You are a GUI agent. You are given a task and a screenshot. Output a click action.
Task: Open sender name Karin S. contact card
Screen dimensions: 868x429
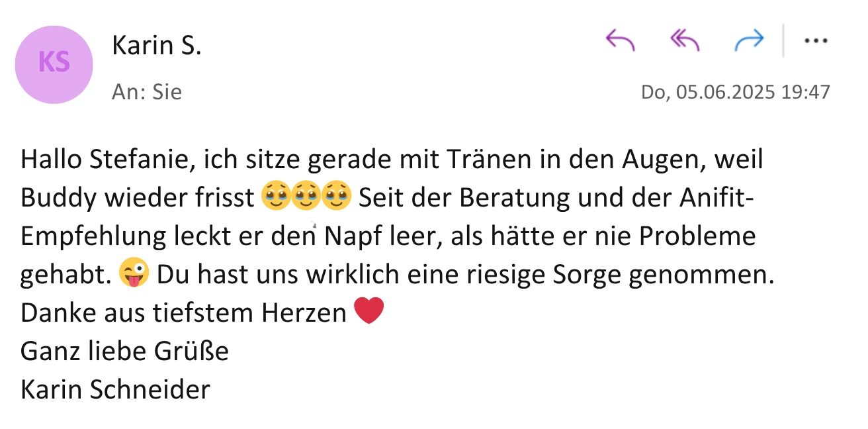pyautogui.click(x=157, y=46)
